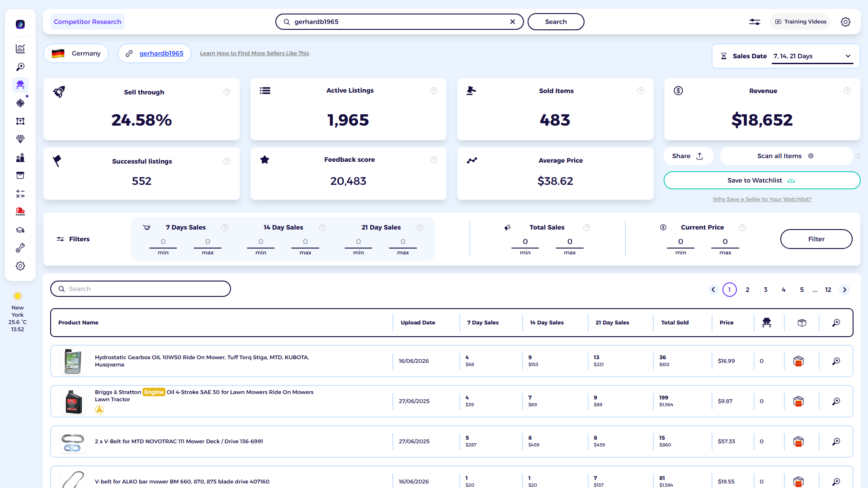Open the wrench tools sidebar icon
This screenshot has width=868, height=488.
[x=20, y=248]
